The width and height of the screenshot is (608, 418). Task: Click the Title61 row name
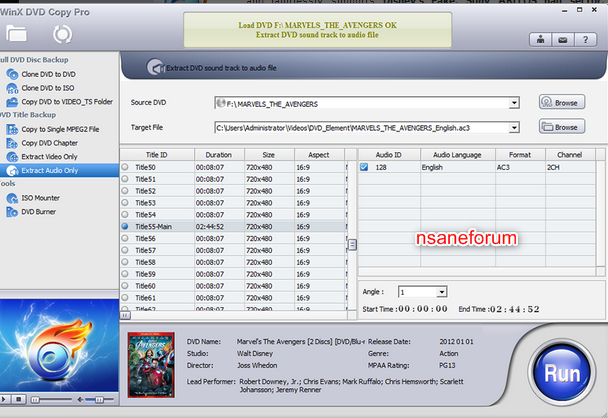coord(145,298)
